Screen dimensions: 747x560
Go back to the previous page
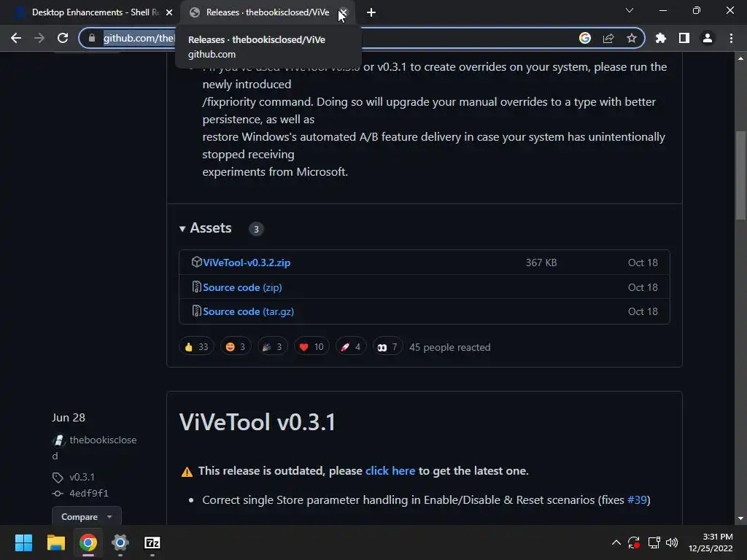pyautogui.click(x=16, y=38)
